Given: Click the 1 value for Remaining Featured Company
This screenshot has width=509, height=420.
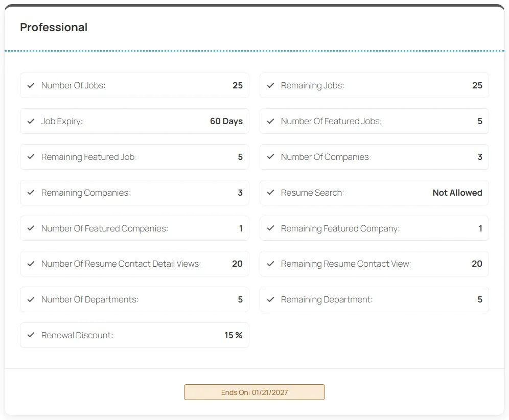Looking at the screenshot, I should [480, 228].
